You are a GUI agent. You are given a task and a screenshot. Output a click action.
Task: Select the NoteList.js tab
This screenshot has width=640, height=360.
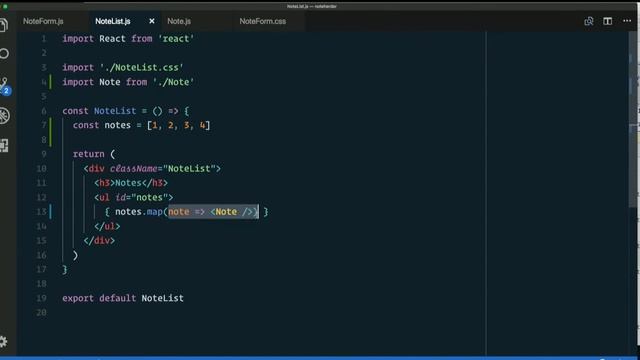(113, 21)
